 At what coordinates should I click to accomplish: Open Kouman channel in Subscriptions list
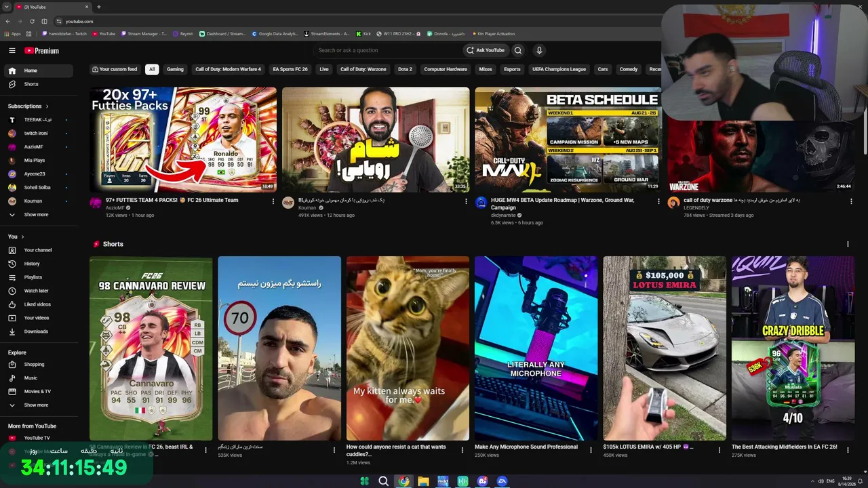38,201
